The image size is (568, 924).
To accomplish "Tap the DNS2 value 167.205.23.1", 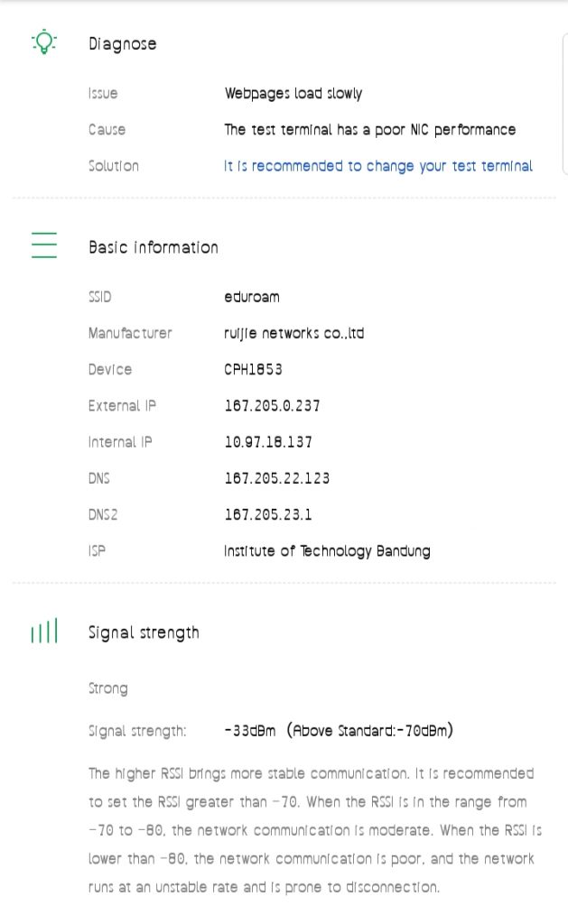I will click(268, 514).
